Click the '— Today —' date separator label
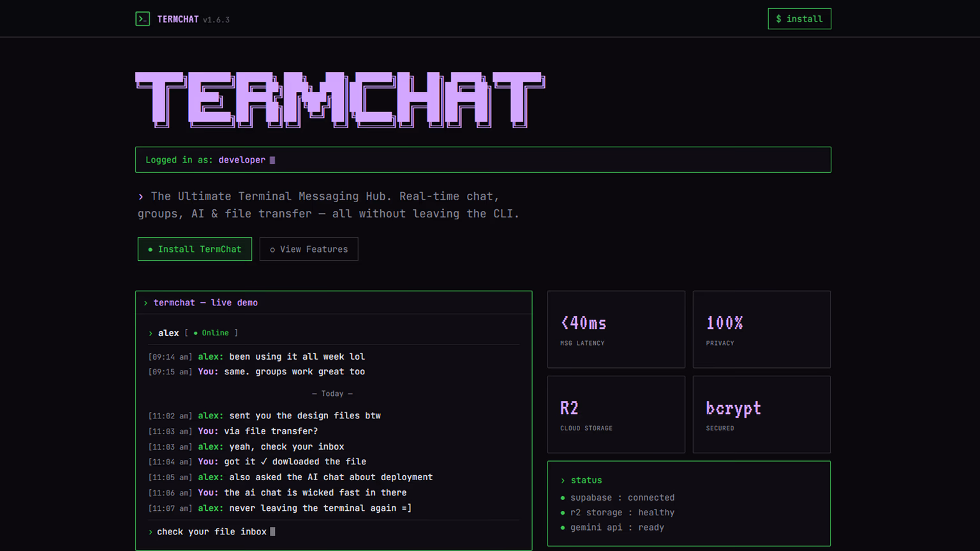This screenshot has width=980, height=551. click(x=332, y=394)
